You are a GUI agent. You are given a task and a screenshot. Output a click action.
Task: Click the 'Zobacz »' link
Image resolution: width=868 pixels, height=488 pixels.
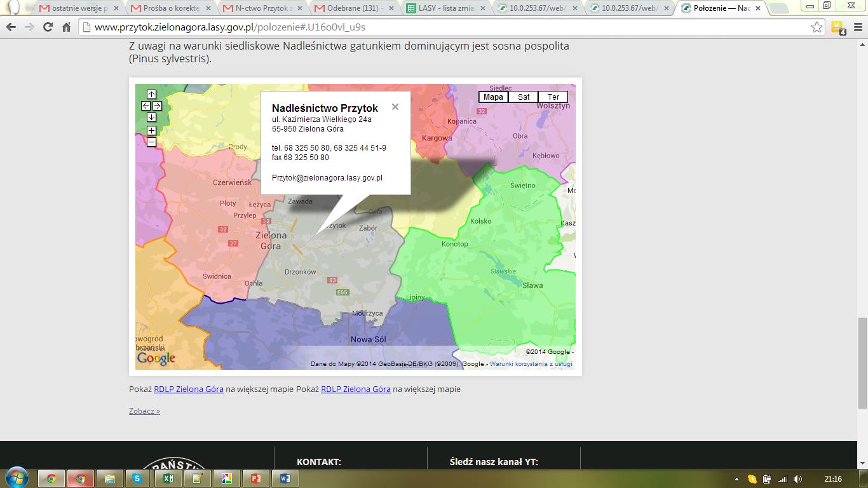144,411
